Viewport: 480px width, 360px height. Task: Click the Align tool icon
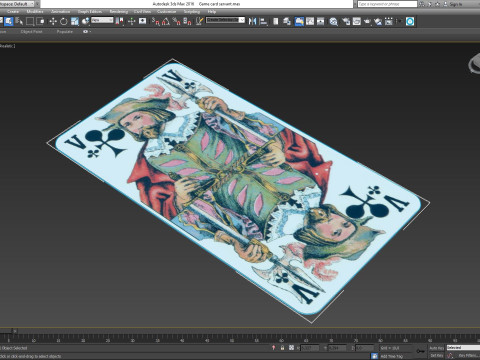pos(263,22)
